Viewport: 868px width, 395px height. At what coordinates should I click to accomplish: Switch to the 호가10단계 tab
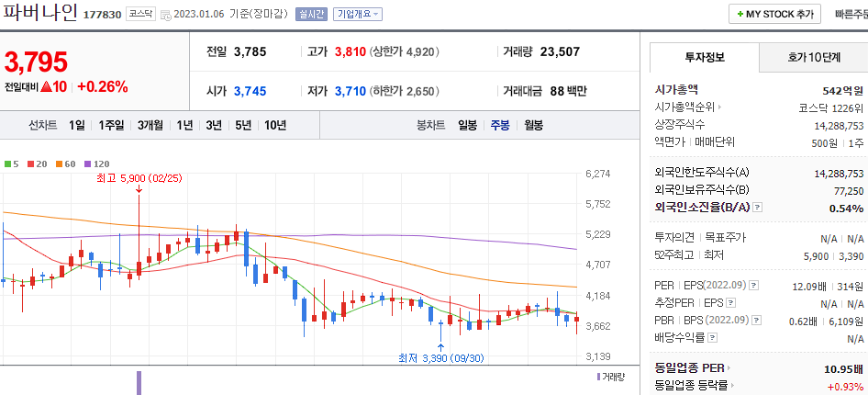click(x=814, y=57)
